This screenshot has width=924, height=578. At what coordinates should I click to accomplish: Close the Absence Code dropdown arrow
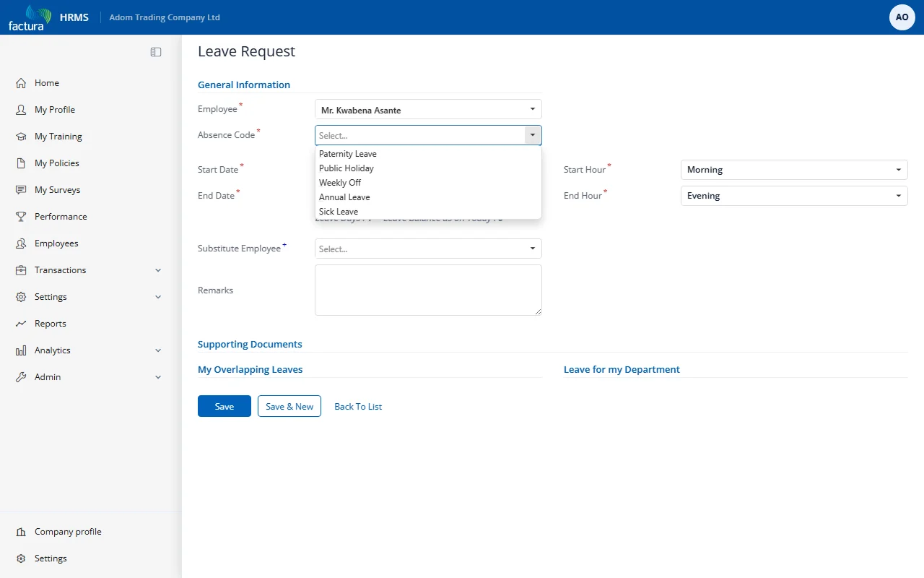(532, 135)
